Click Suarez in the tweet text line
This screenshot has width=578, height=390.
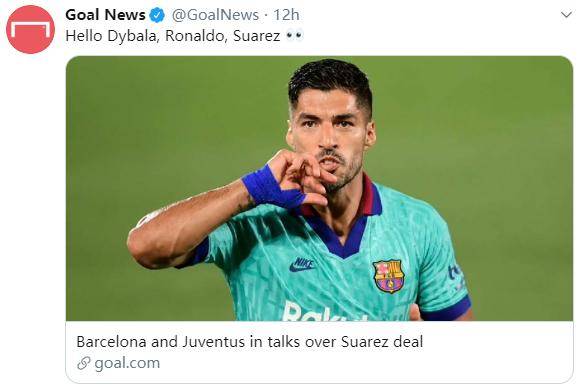(x=257, y=36)
